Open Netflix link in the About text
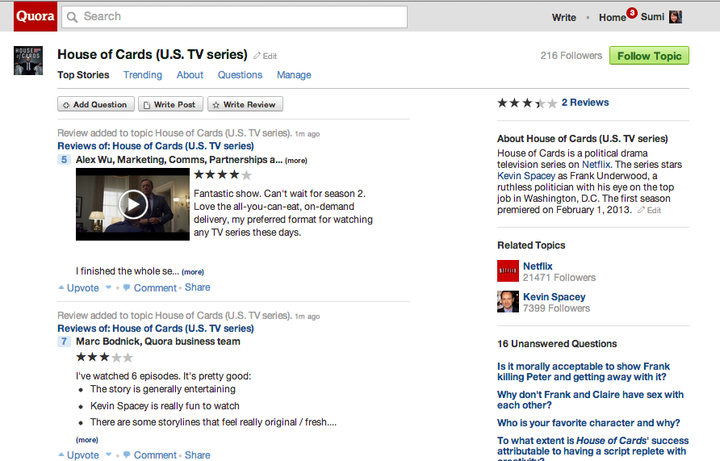 tap(596, 164)
